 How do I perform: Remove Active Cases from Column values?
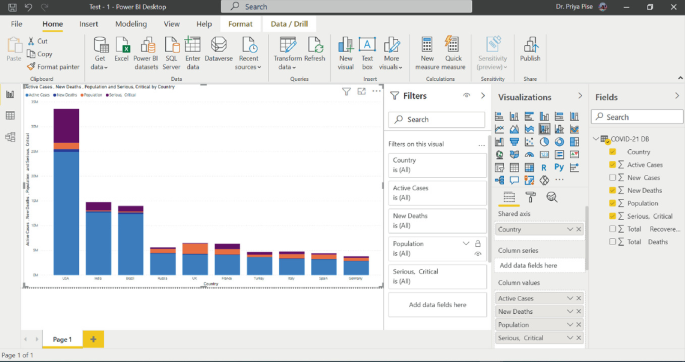coord(579,298)
